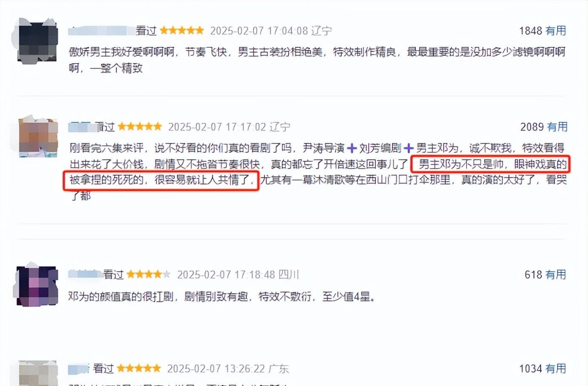588x386 pixels.
Task: Click the five-star rating in first review
Action: point(182,30)
